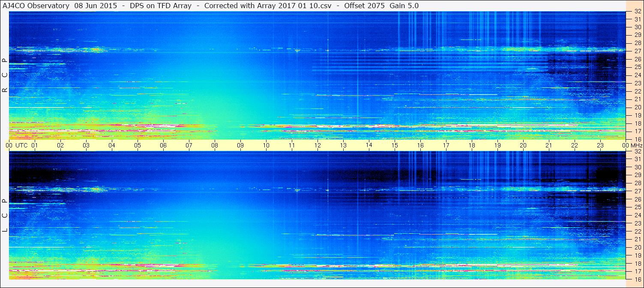
Task: Click the Corrected with Array 2017 01 10.csv text
Action: (x=268, y=6)
